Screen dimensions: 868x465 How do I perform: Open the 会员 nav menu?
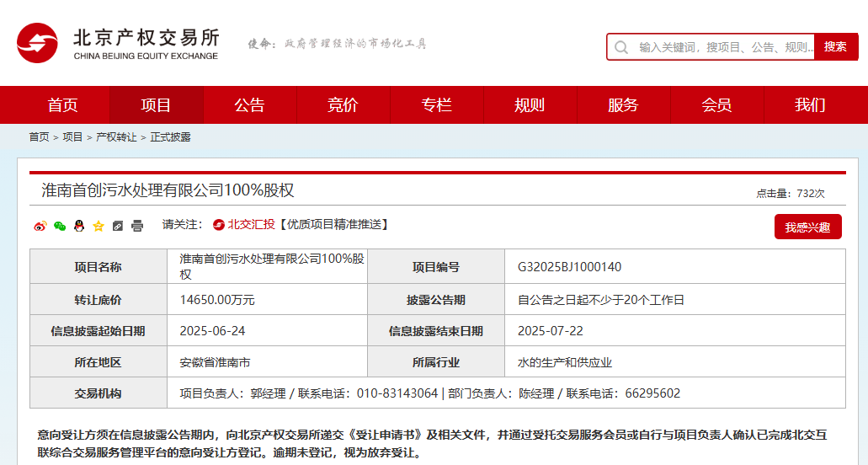[716, 104]
